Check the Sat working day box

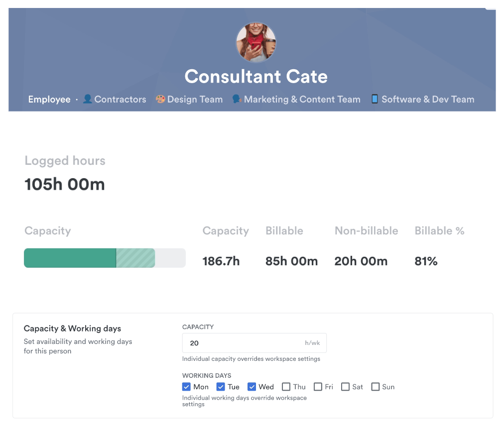coord(345,387)
